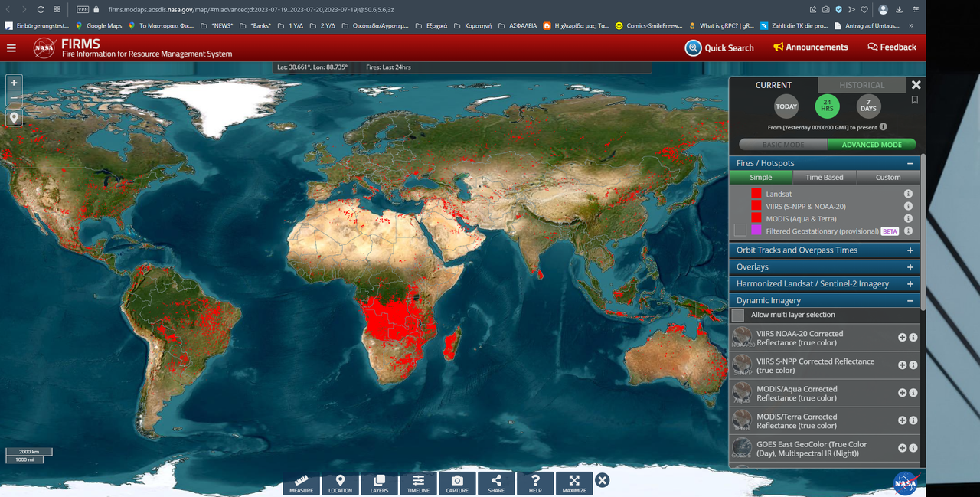Reload the browser page

click(x=40, y=9)
